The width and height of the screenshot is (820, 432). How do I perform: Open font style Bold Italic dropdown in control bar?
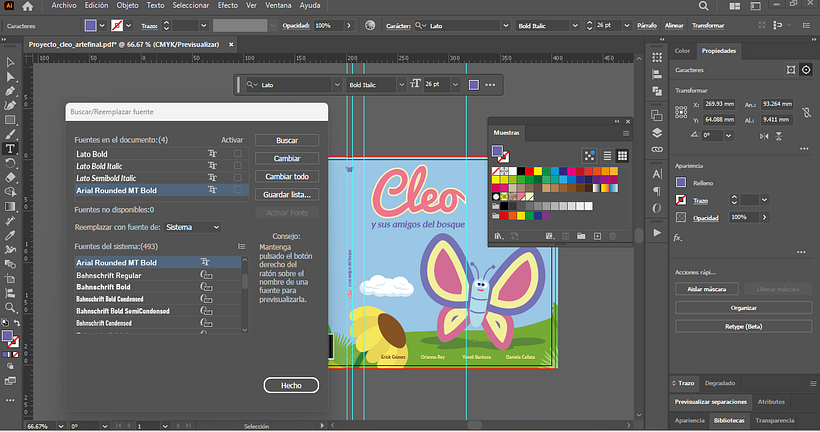[x=575, y=26]
